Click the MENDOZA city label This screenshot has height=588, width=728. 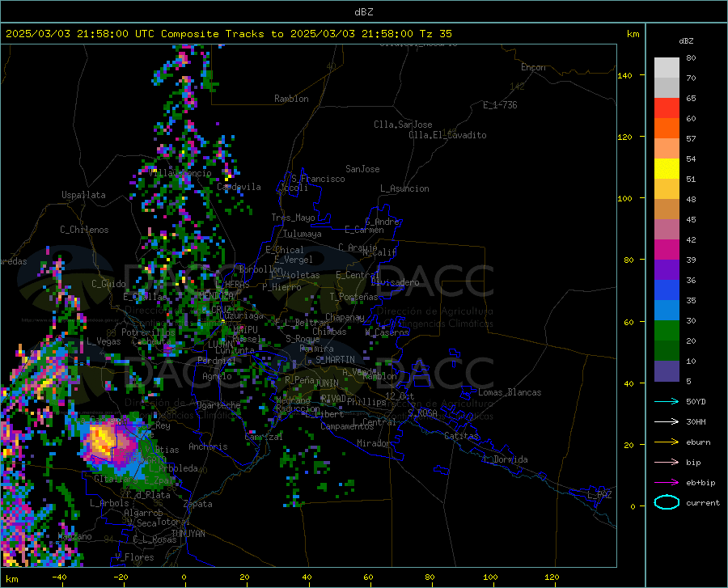[216, 295]
